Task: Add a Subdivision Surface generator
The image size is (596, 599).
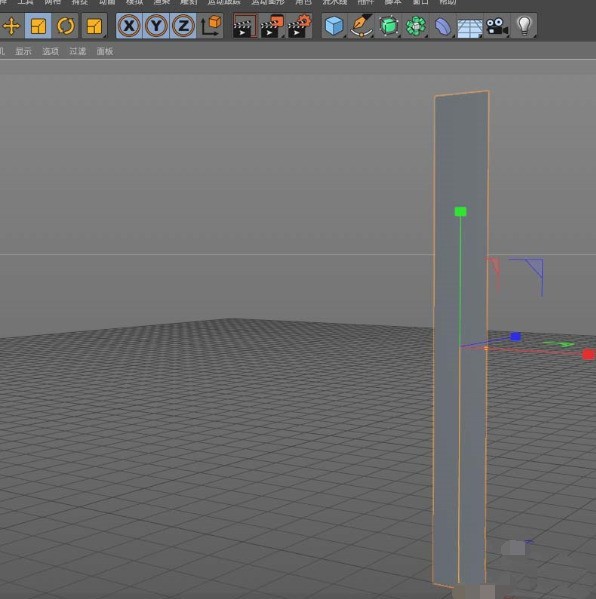Action: tap(389, 26)
